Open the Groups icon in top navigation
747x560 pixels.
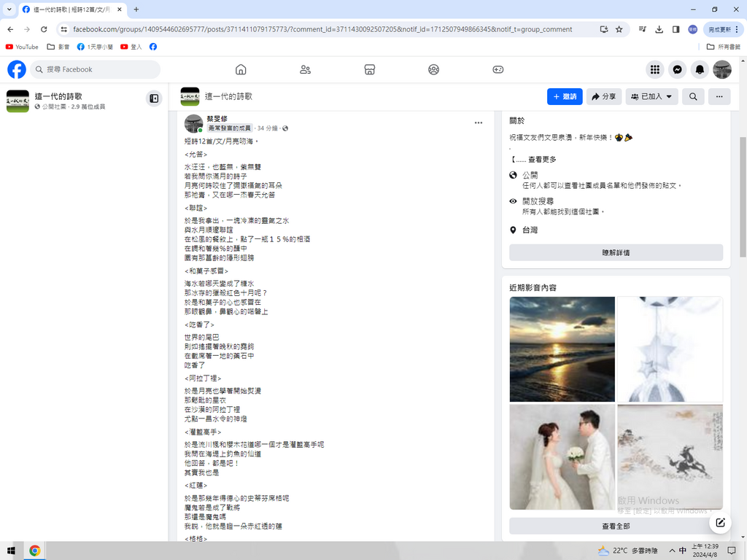tap(433, 69)
